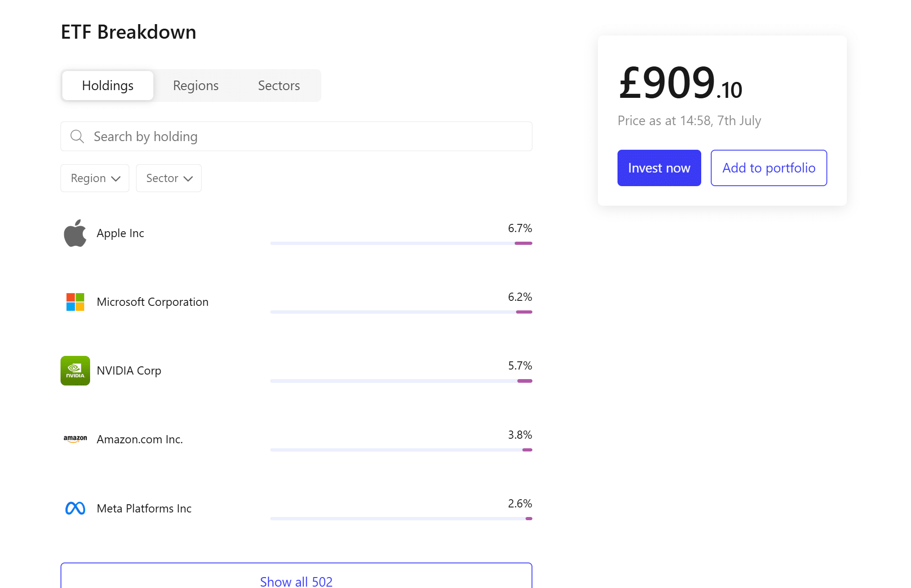This screenshot has width=911, height=588.
Task: Click the Microsoft Corporation logo icon
Action: (75, 302)
